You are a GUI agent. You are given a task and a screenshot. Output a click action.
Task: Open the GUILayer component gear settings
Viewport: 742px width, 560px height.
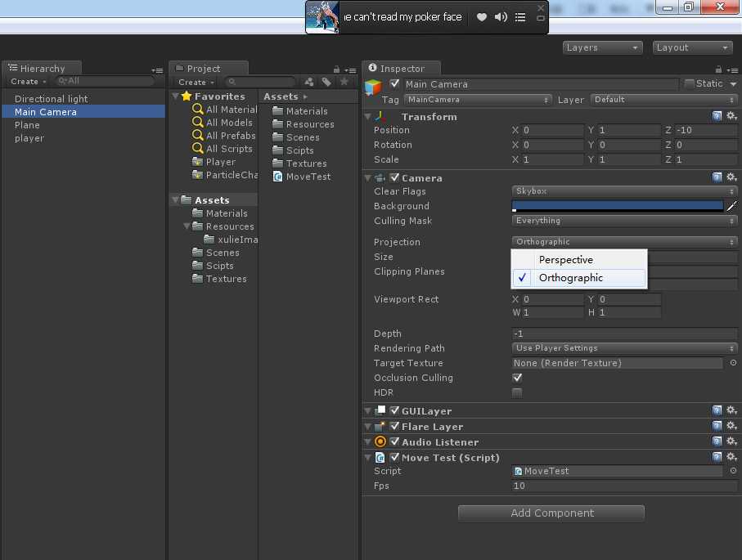click(x=732, y=410)
